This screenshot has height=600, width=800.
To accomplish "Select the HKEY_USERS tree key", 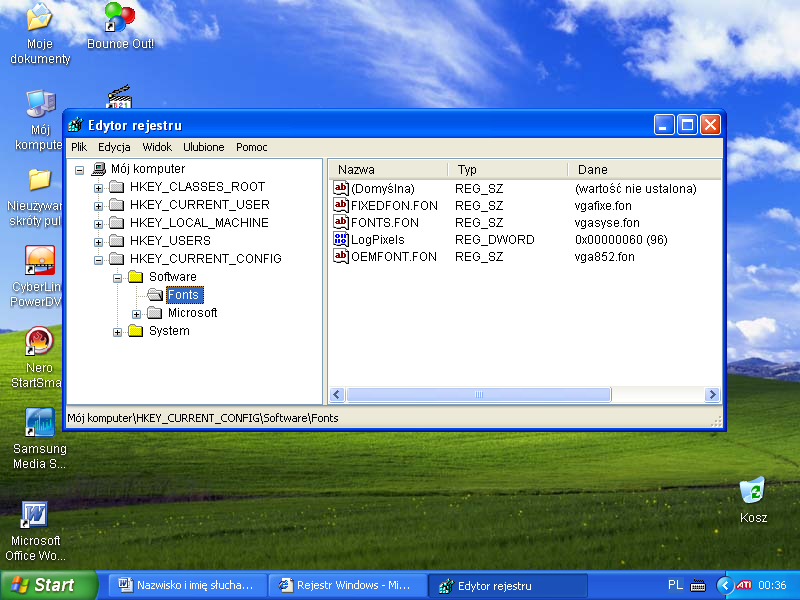I will tap(169, 241).
